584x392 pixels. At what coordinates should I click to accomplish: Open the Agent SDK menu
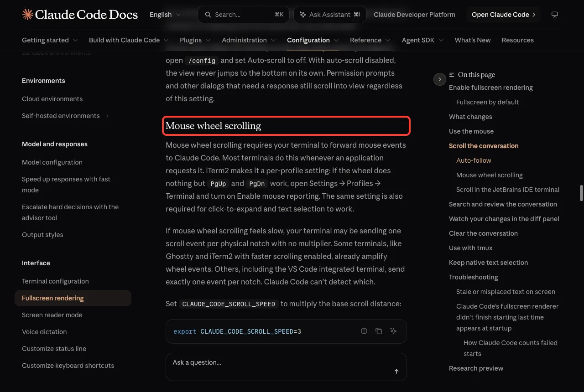point(422,40)
